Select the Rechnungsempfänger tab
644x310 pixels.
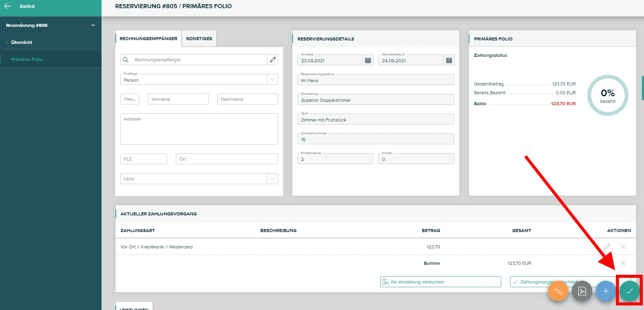point(148,39)
